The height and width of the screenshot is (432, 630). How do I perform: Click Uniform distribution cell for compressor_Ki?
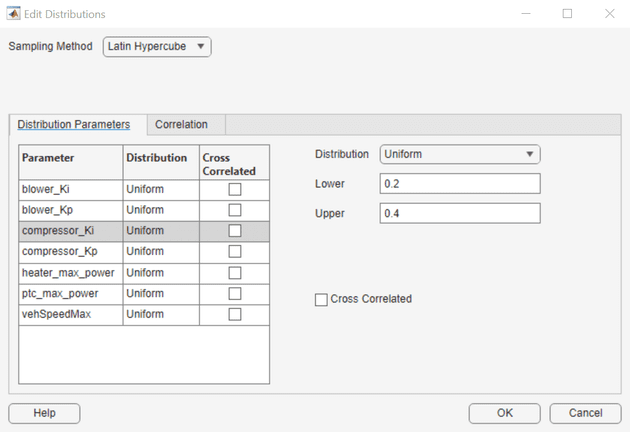coord(161,231)
